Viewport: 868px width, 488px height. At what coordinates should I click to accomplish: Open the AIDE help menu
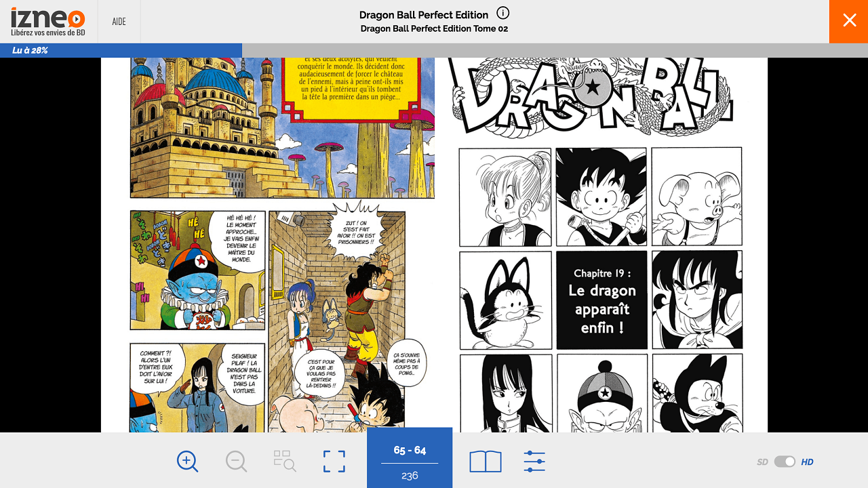pos(119,22)
